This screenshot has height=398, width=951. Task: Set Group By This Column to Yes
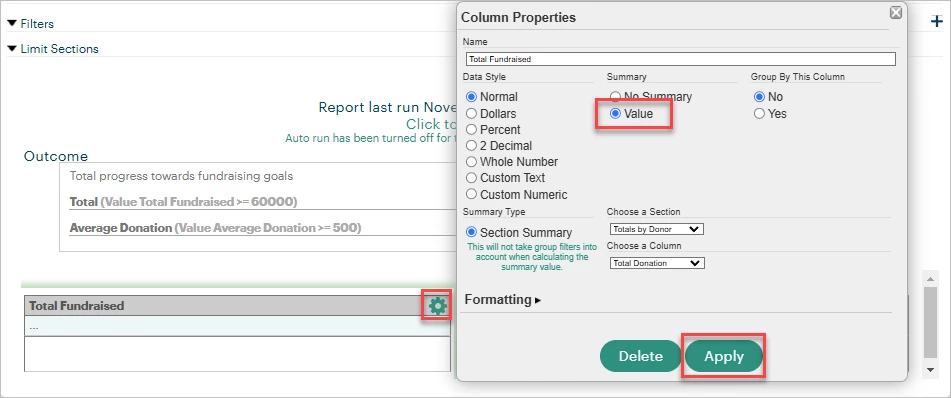759,113
